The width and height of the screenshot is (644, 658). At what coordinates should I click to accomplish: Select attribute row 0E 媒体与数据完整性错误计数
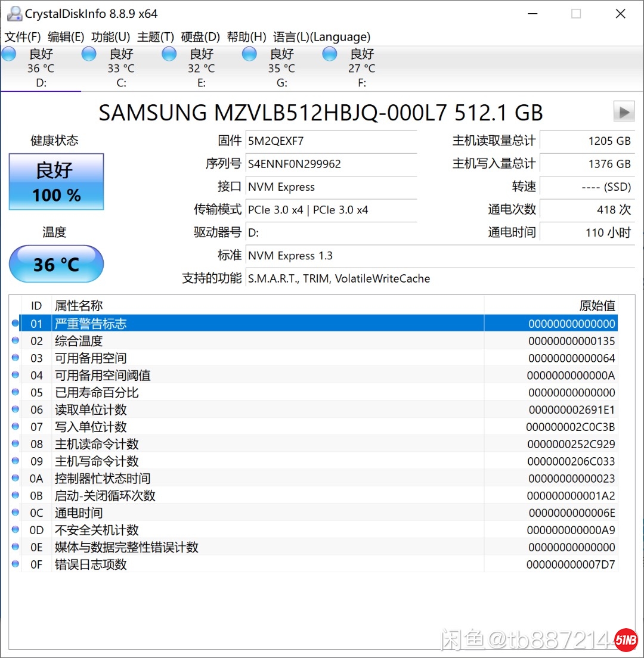(313, 547)
